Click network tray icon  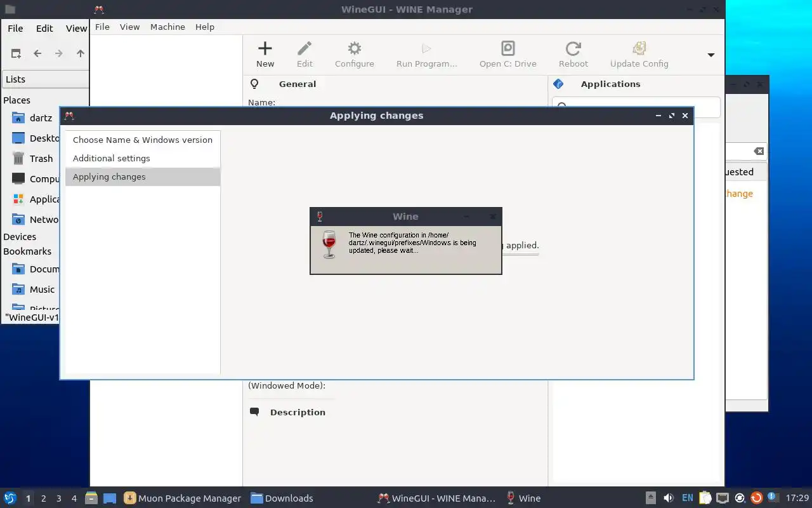(722, 498)
